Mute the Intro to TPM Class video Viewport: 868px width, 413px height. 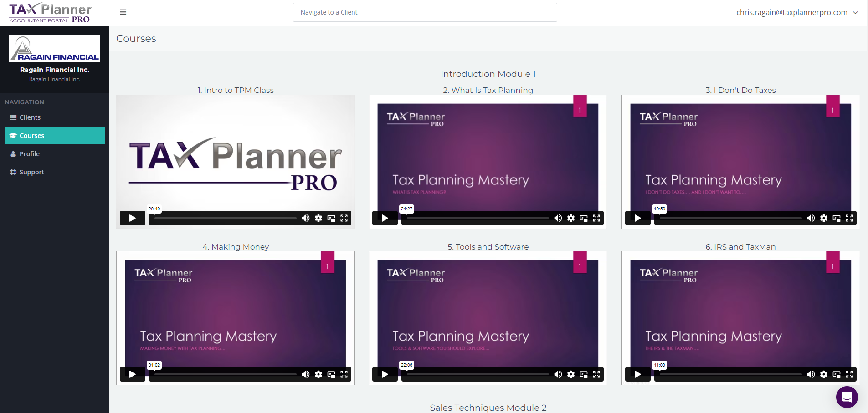(306, 218)
